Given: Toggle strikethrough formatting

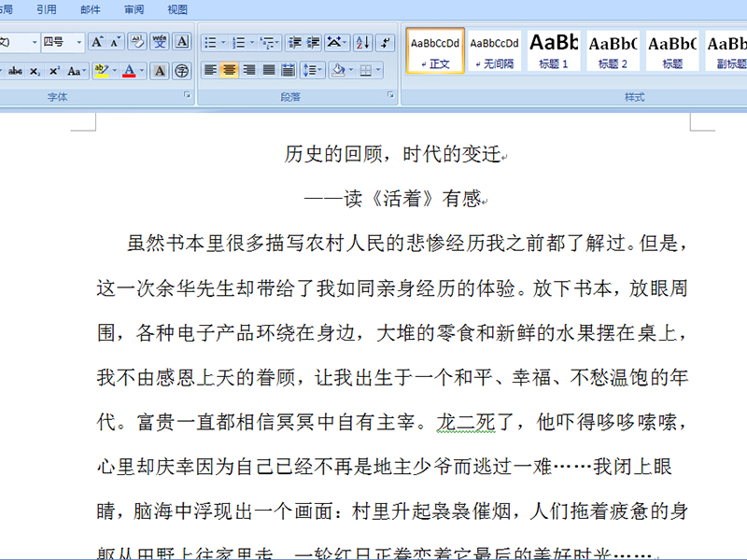Looking at the screenshot, I should [15, 71].
